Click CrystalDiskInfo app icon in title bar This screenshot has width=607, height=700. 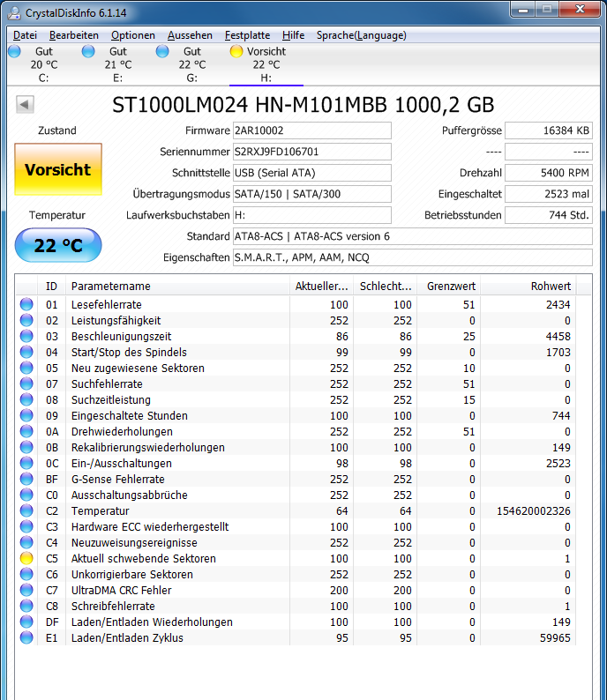point(14,13)
